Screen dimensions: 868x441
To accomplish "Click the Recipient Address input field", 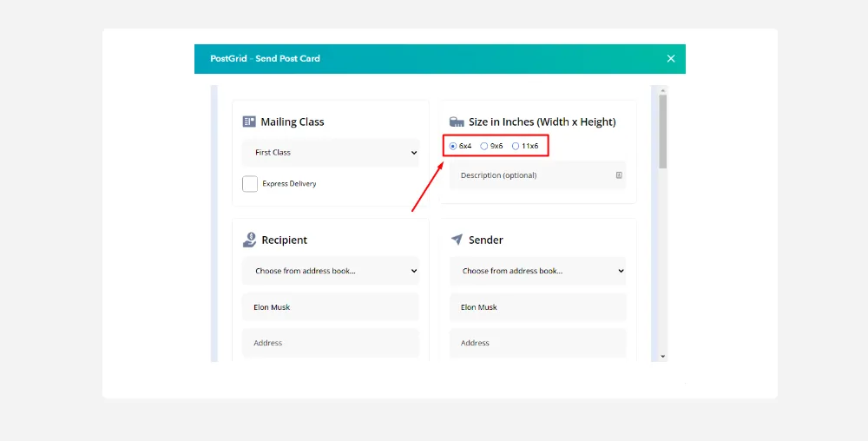I will 330,343.
